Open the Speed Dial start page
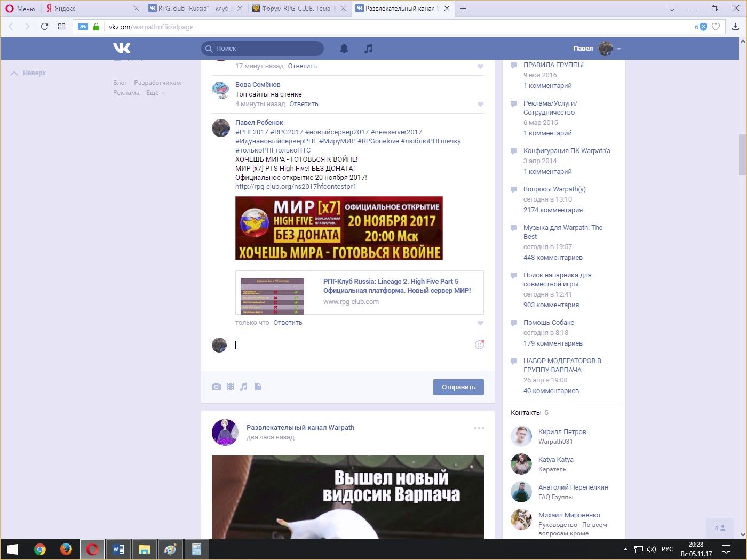The height and width of the screenshot is (560, 747). pyautogui.click(x=61, y=27)
